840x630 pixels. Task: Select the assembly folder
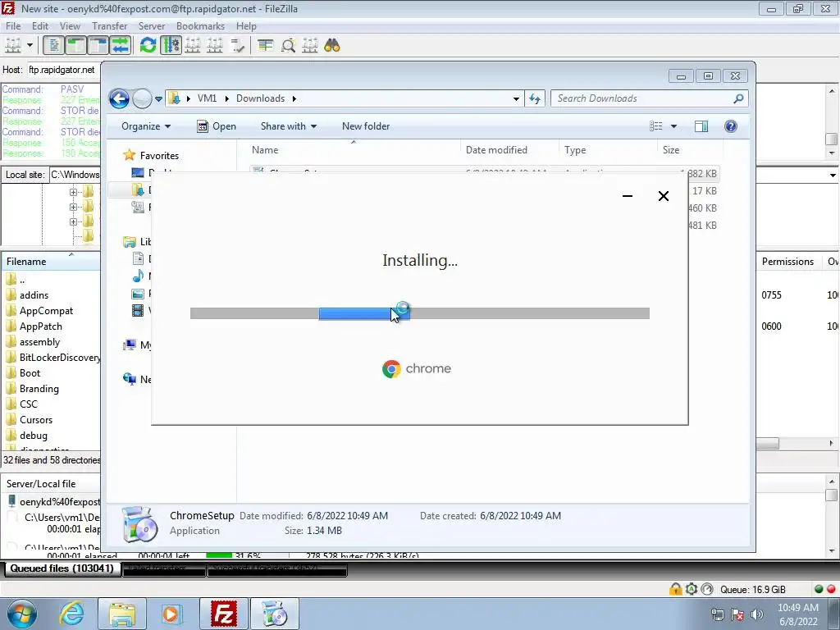[39, 342]
